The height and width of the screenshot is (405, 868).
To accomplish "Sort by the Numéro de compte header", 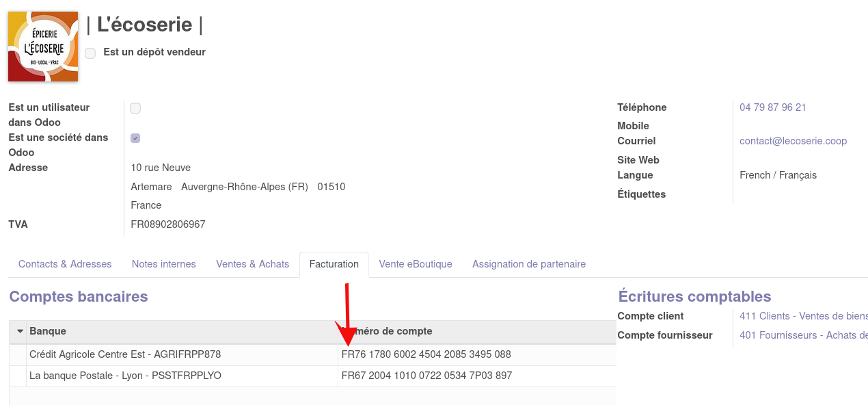I will pyautogui.click(x=396, y=331).
